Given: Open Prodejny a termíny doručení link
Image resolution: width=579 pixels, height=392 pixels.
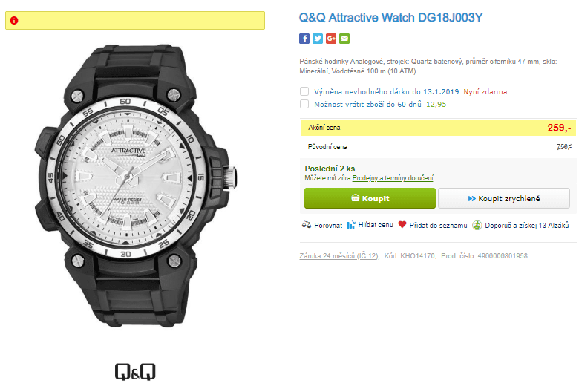Looking at the screenshot, I should (x=393, y=178).
